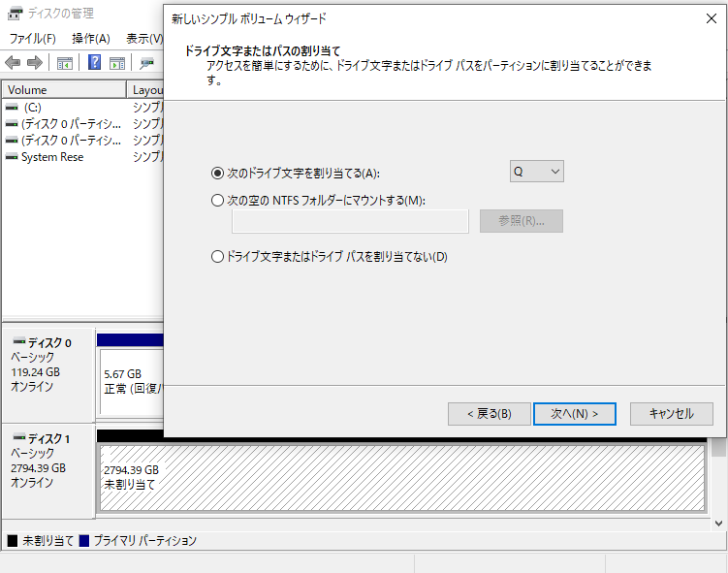Click the forward arrow toolbar icon

pyautogui.click(x=35, y=63)
